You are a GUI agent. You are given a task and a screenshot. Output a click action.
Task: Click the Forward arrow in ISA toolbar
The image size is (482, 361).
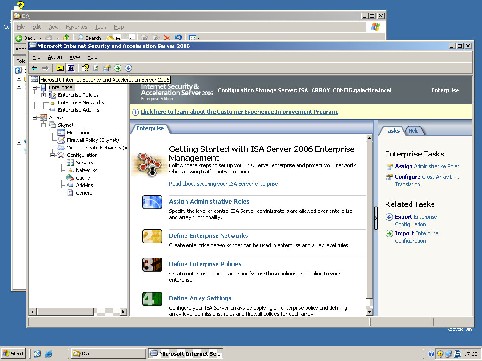tap(45, 68)
